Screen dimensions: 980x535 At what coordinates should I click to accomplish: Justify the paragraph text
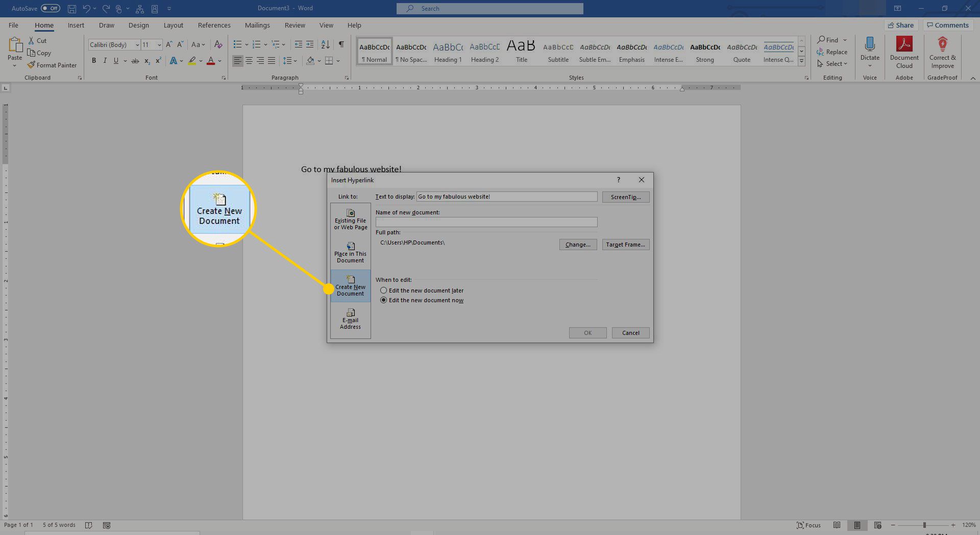[x=272, y=61]
